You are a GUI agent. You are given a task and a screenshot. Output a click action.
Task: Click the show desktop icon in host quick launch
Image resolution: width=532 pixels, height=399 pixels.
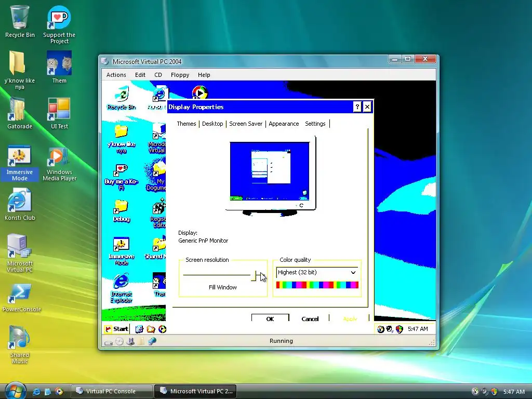(47, 392)
